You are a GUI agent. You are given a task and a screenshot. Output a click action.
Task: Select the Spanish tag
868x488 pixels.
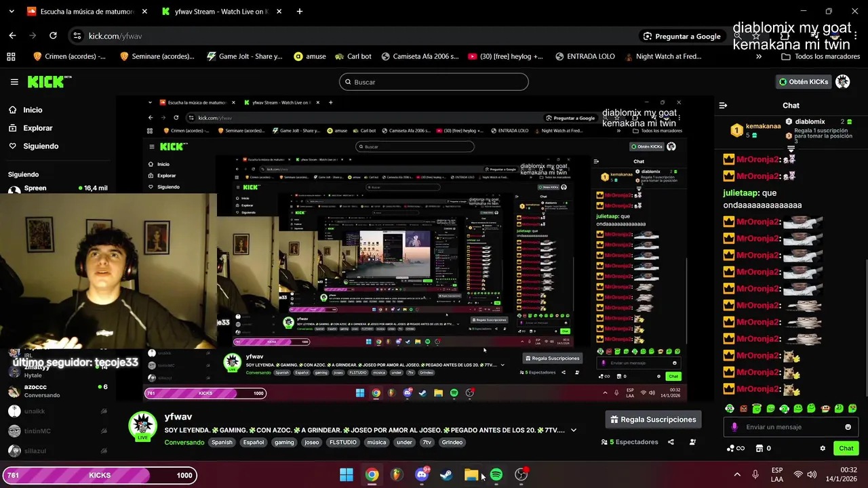point(222,443)
